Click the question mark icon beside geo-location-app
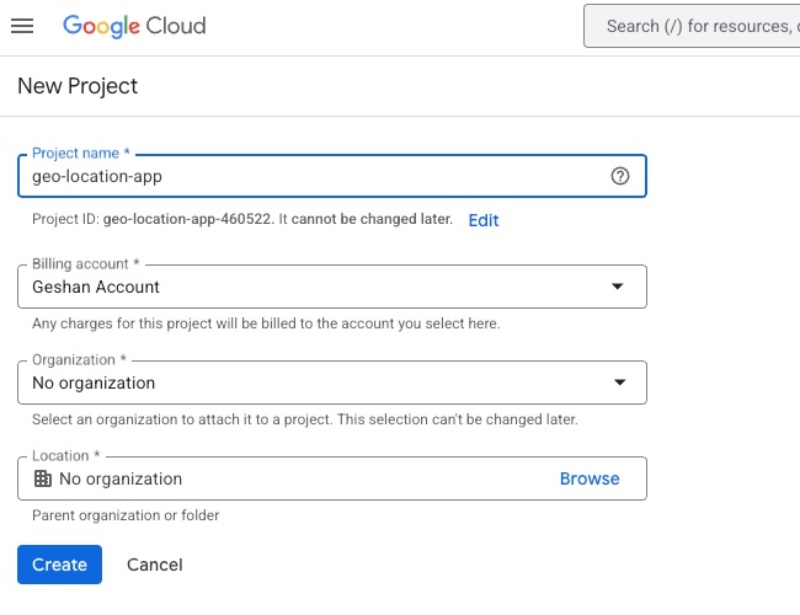This screenshot has height=615, width=800. coord(621,175)
